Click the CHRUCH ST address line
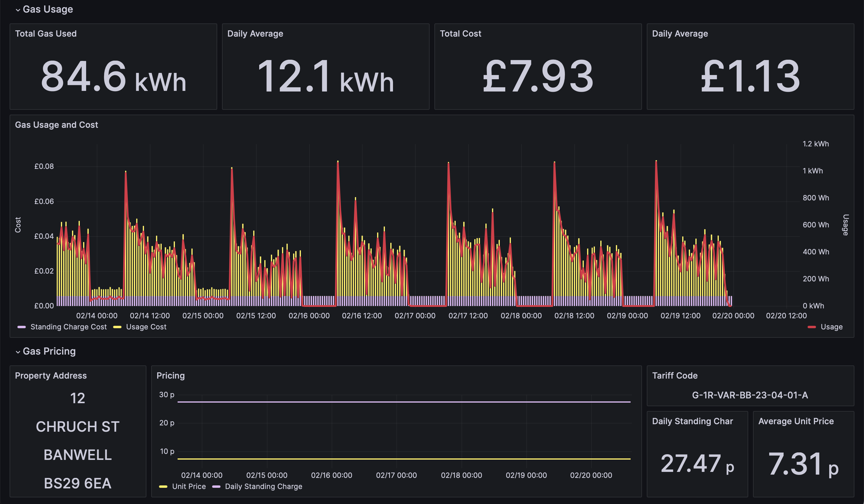 pos(78,427)
